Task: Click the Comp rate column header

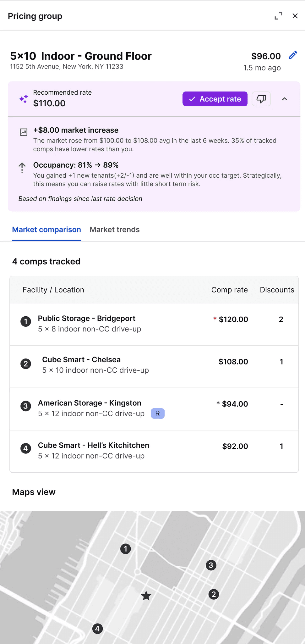Action: 229,290
